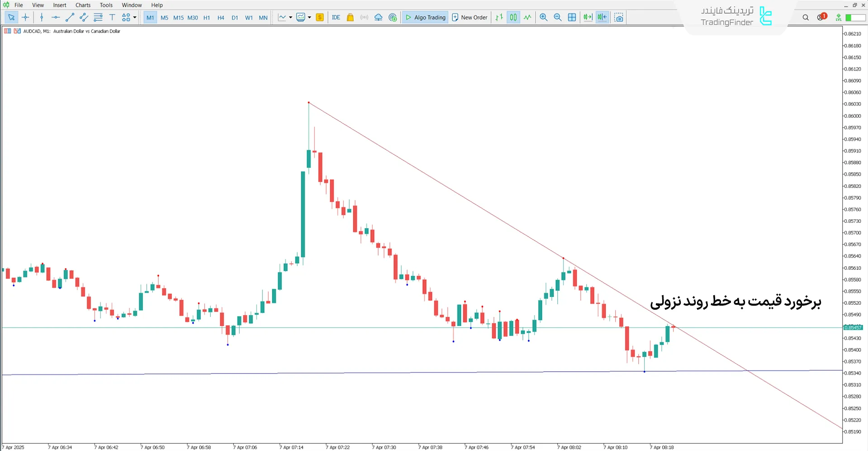Screen dimensions: 868x451
Task: Select the Text annotation tool
Action: point(112,17)
